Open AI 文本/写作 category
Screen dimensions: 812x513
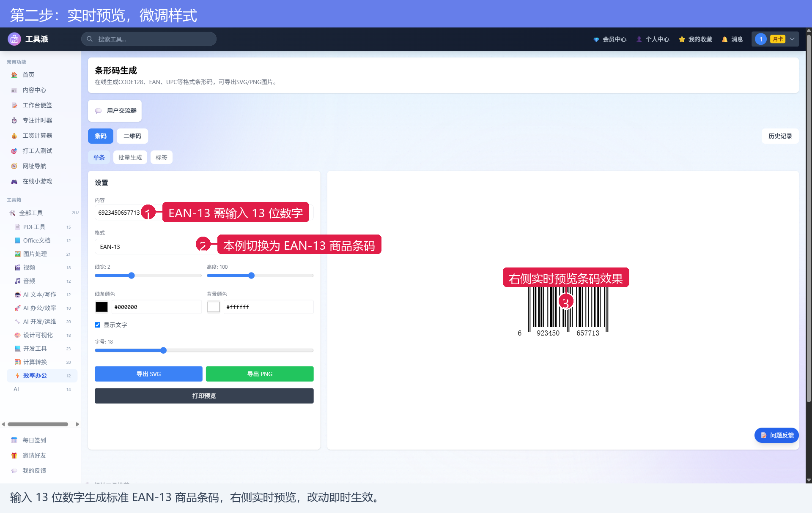(42, 295)
